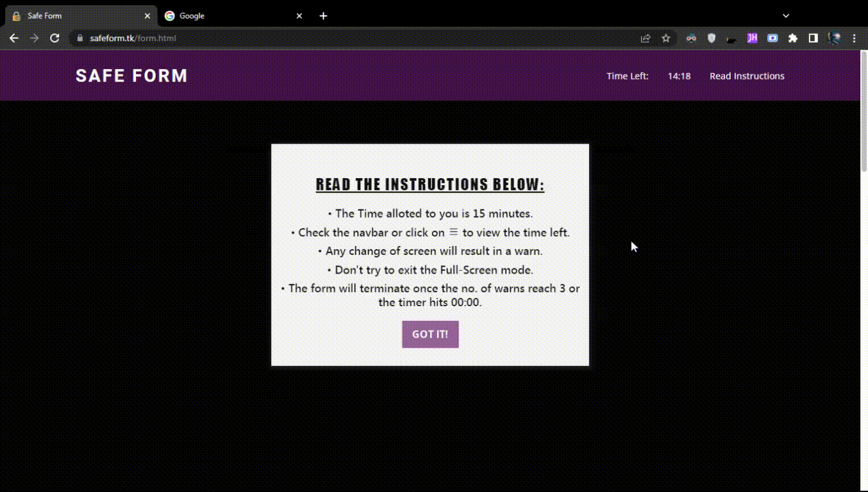Screen dimensions: 868x492
Task: Bookmark the page via the star icon
Action: [x=665, y=38]
